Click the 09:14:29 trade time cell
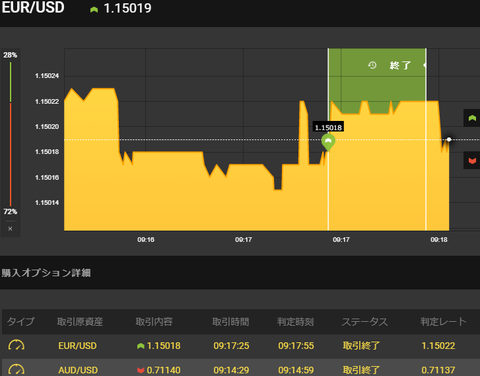This screenshot has height=376, width=480. (x=231, y=370)
